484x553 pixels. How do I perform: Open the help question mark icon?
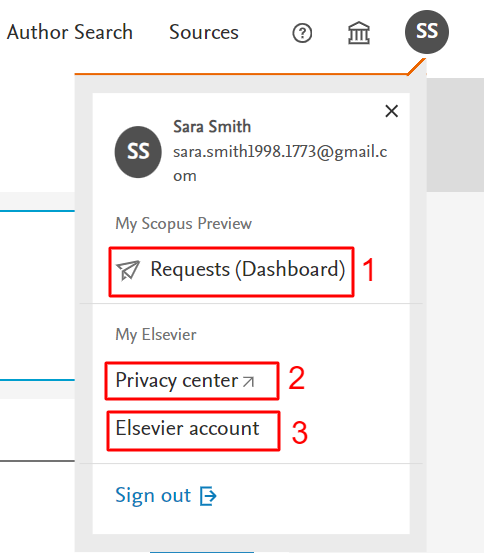pyautogui.click(x=302, y=33)
